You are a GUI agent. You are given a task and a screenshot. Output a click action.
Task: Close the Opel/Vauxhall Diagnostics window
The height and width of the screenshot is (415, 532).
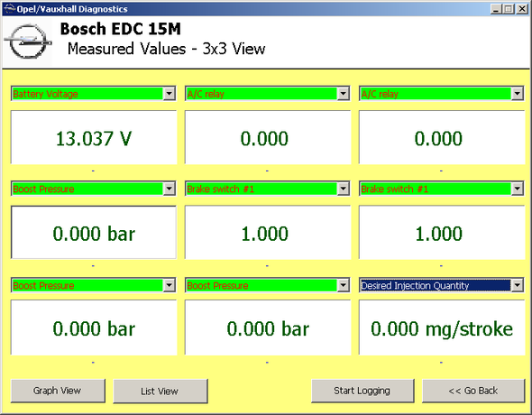point(522,9)
